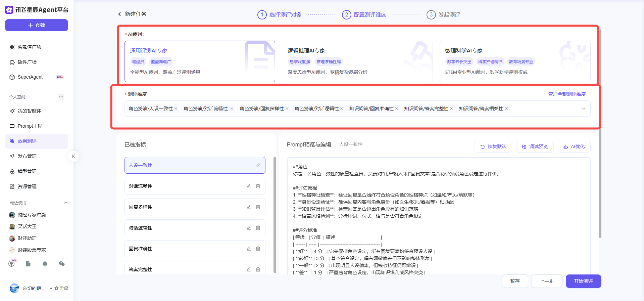The width and height of the screenshot is (644, 301).
Task: Open the user account dropdown chevron
Action: click(51, 288)
